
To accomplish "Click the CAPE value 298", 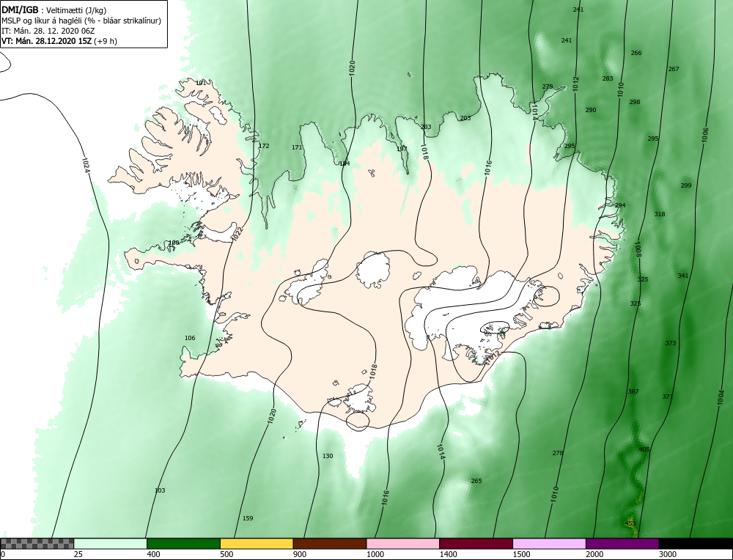I will tap(635, 102).
